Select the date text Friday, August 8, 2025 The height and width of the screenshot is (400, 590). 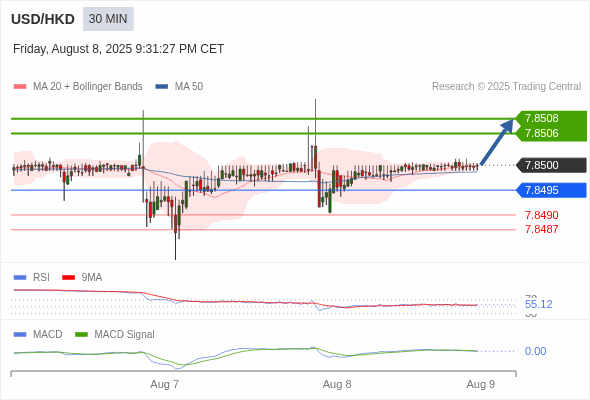click(x=72, y=49)
